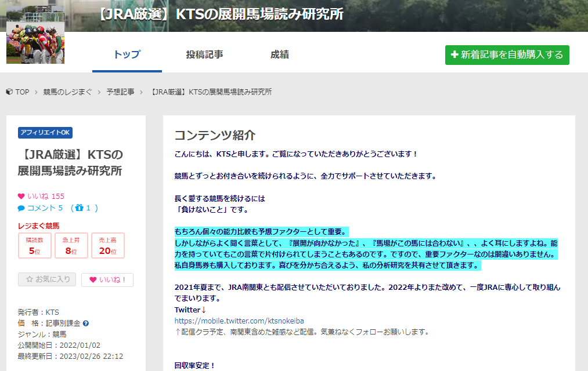The width and height of the screenshot is (588, 371).
Task: Click the Twitter↓ label
Action: pyautogui.click(x=190, y=310)
